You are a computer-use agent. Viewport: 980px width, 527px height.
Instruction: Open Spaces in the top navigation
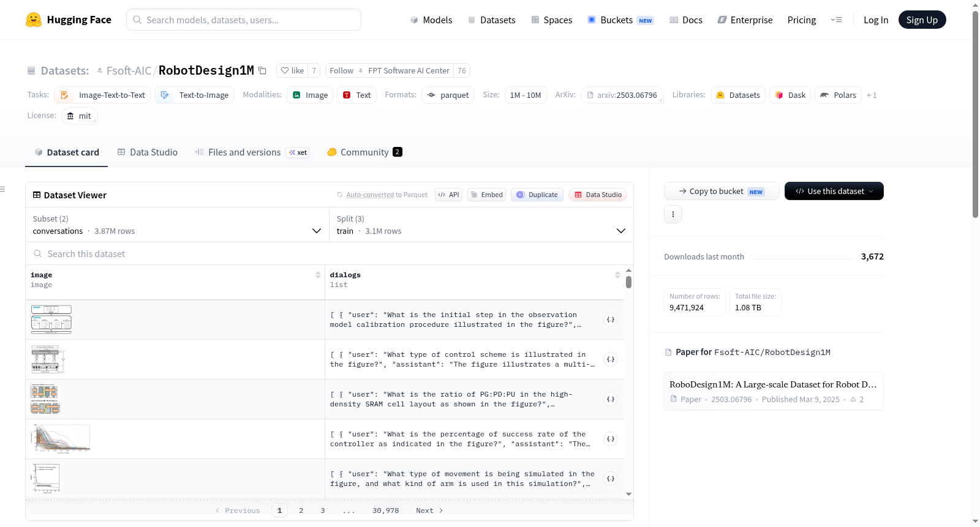coord(552,20)
